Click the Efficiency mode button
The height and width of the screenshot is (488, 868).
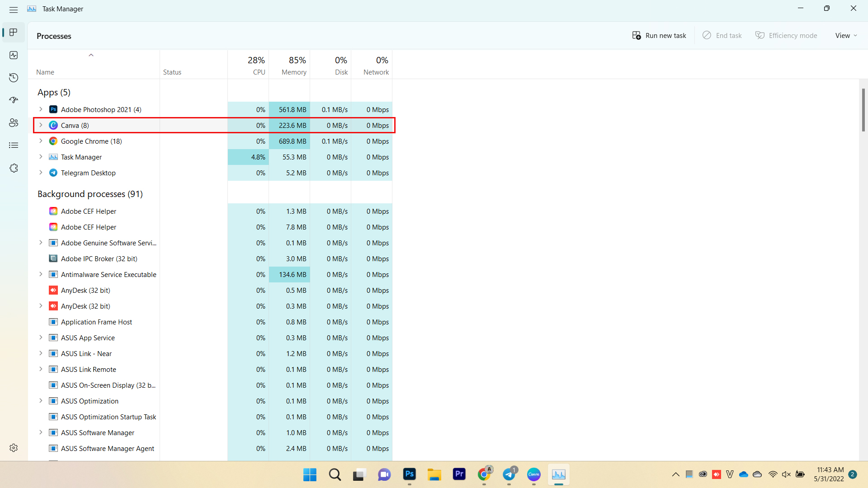[786, 36]
